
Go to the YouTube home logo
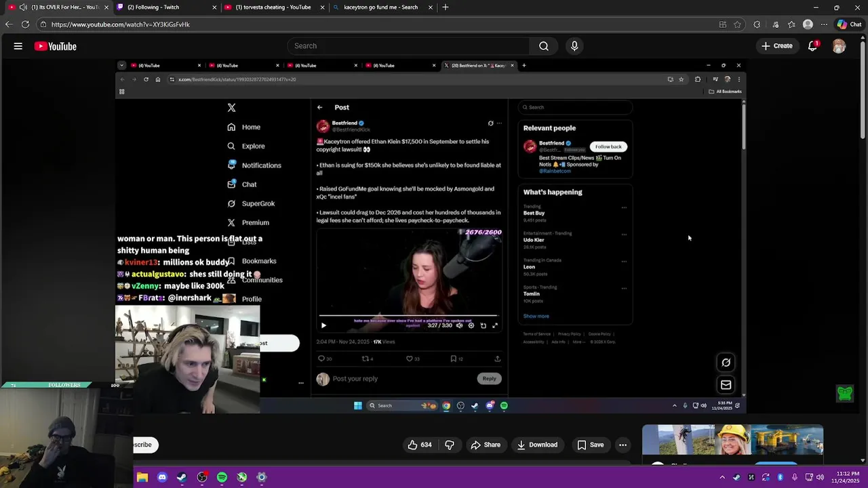coord(56,46)
